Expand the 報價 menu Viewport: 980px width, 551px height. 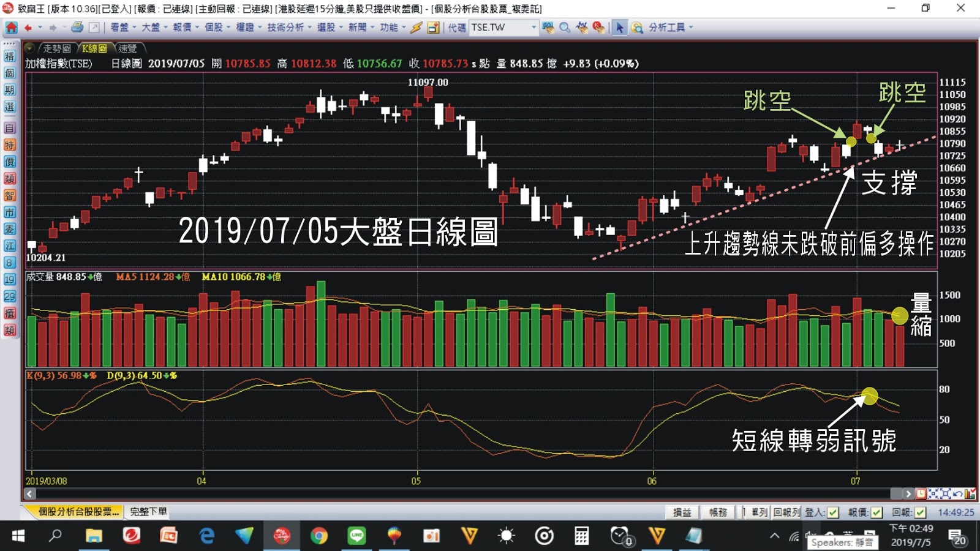(x=186, y=28)
